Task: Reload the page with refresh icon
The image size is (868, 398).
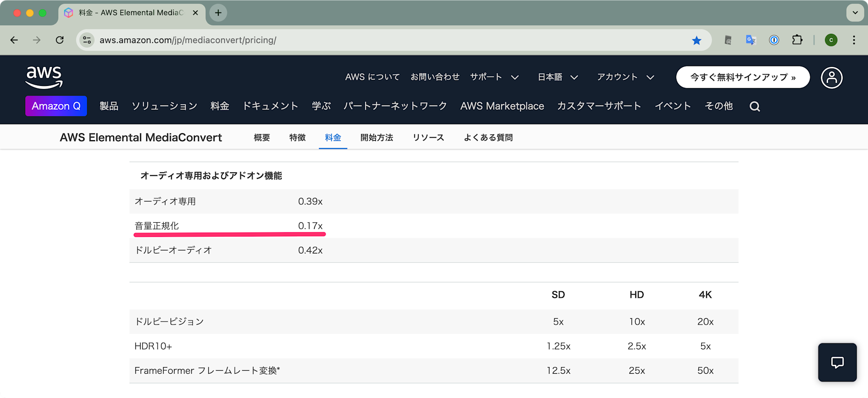Action: (60, 40)
